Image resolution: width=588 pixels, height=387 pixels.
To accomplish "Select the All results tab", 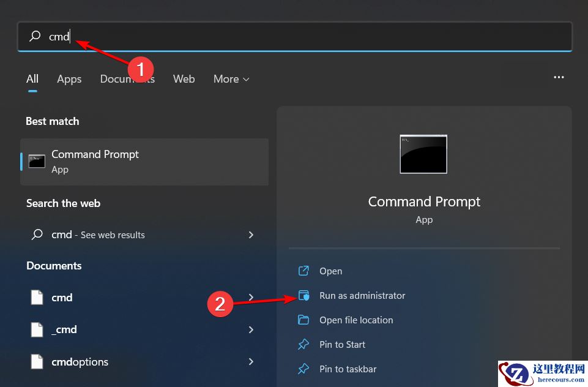I will 32,79.
